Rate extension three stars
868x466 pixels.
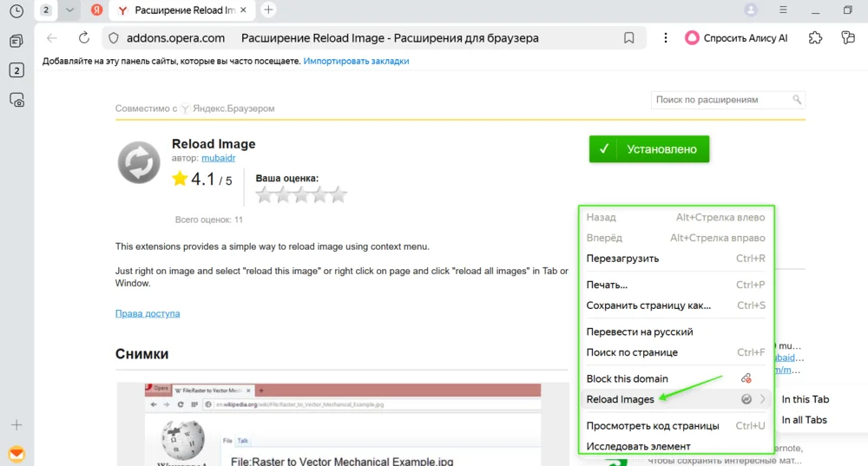click(301, 194)
